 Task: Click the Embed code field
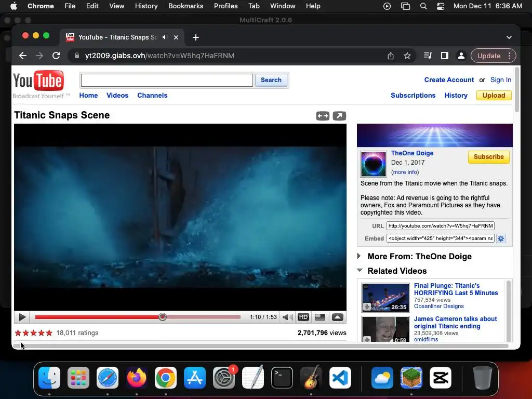[x=441, y=238]
